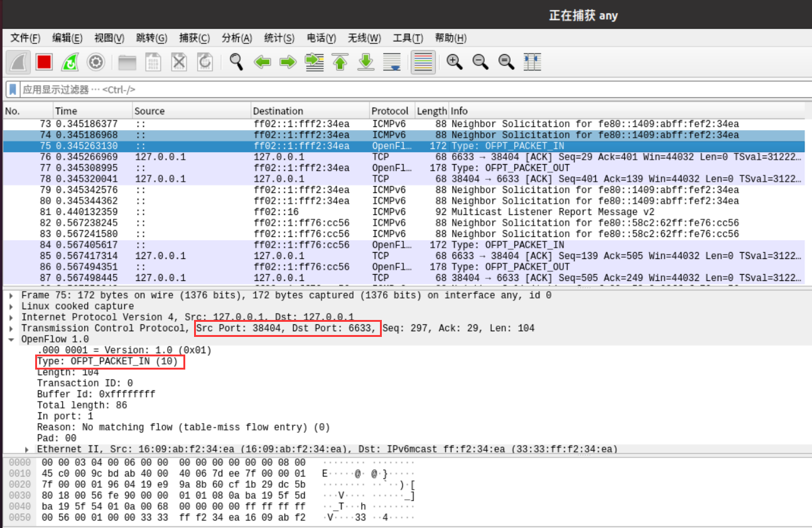
Task: Expand the Frame 75 details
Action: (x=11, y=295)
